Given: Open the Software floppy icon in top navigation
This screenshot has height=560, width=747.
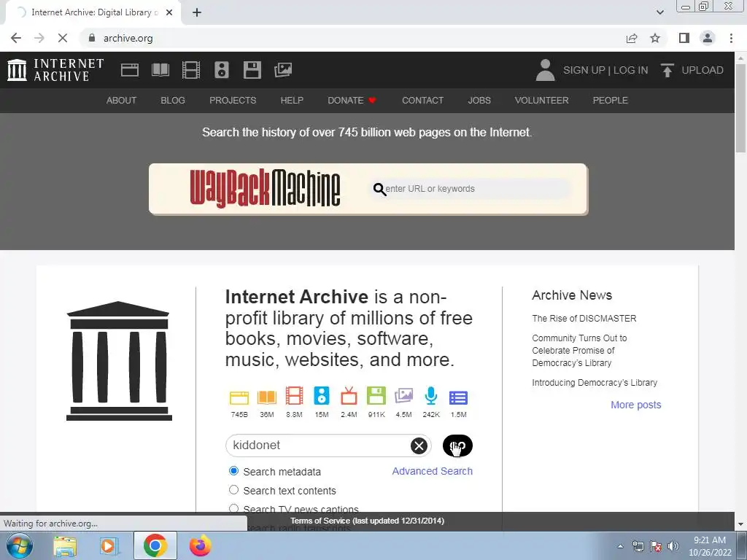Looking at the screenshot, I should 252,70.
